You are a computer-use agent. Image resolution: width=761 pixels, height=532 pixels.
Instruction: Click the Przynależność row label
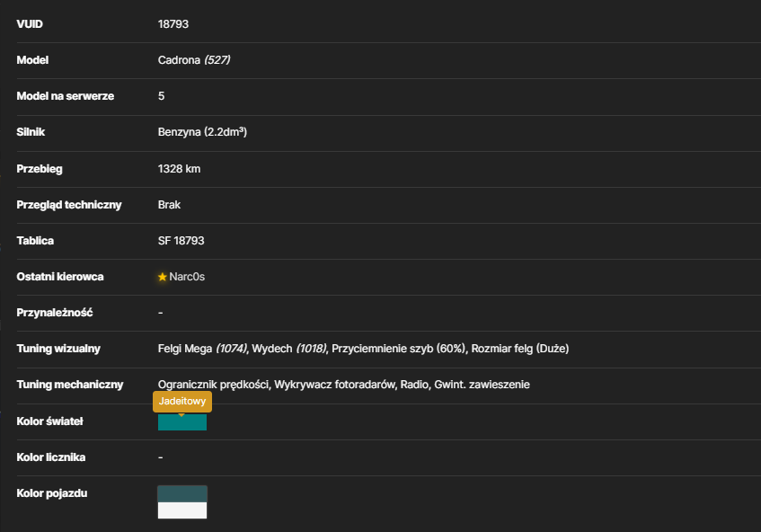click(54, 313)
